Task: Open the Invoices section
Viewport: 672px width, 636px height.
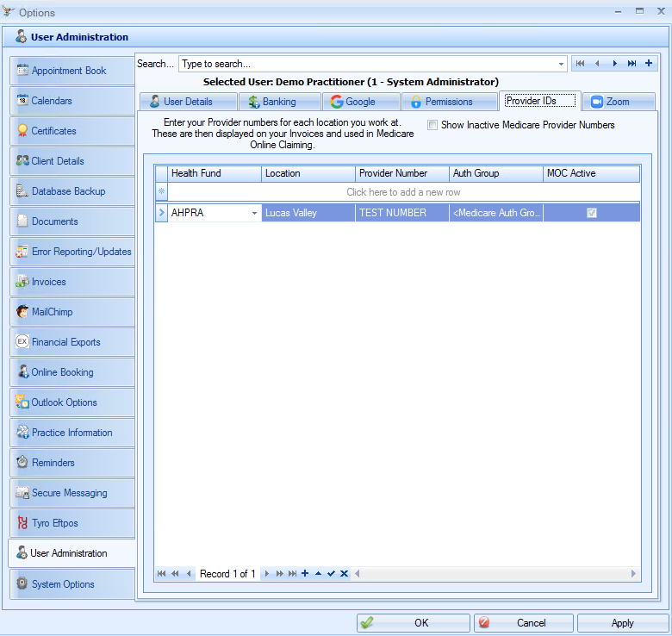Action: (72, 282)
